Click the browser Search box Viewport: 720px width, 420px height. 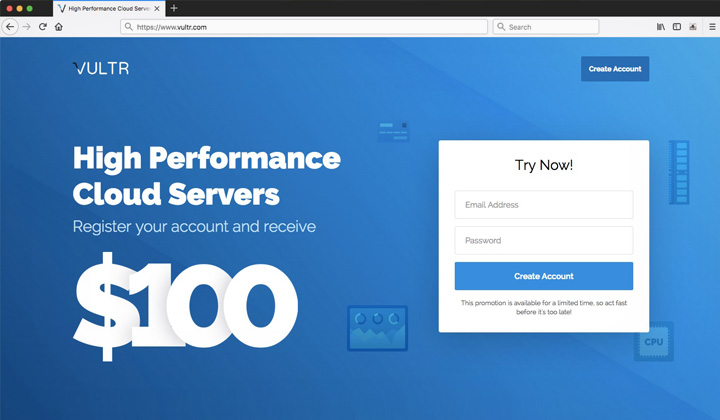click(546, 27)
